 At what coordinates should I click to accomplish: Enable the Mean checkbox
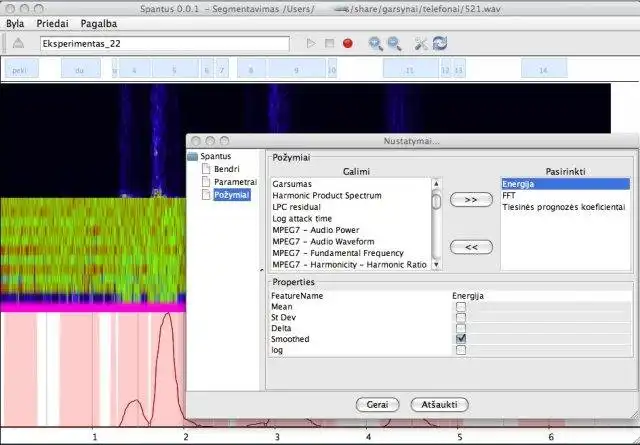(x=461, y=307)
